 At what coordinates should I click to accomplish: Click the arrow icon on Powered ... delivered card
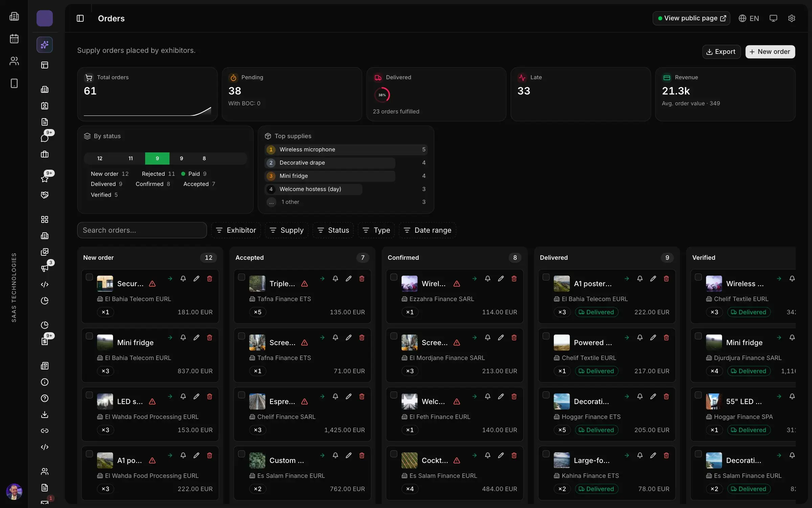coord(627,337)
